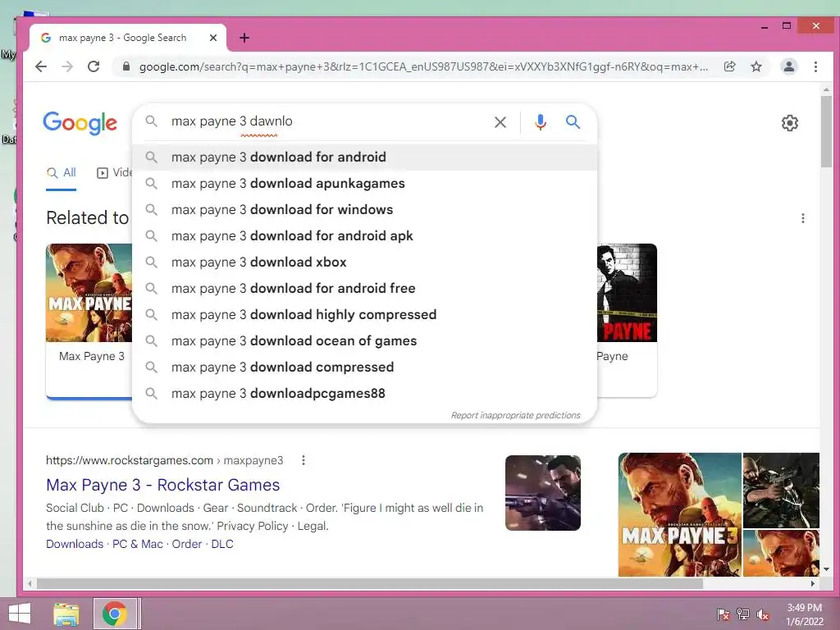Click the flag notification tray icon
Screen dimensions: 840x630
[x=723, y=614]
